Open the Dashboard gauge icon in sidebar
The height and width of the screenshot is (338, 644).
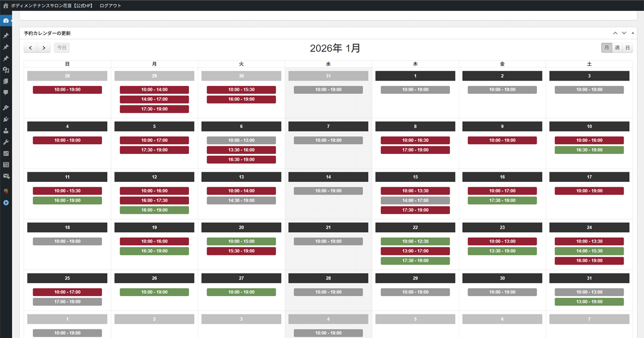pyautogui.click(x=6, y=20)
